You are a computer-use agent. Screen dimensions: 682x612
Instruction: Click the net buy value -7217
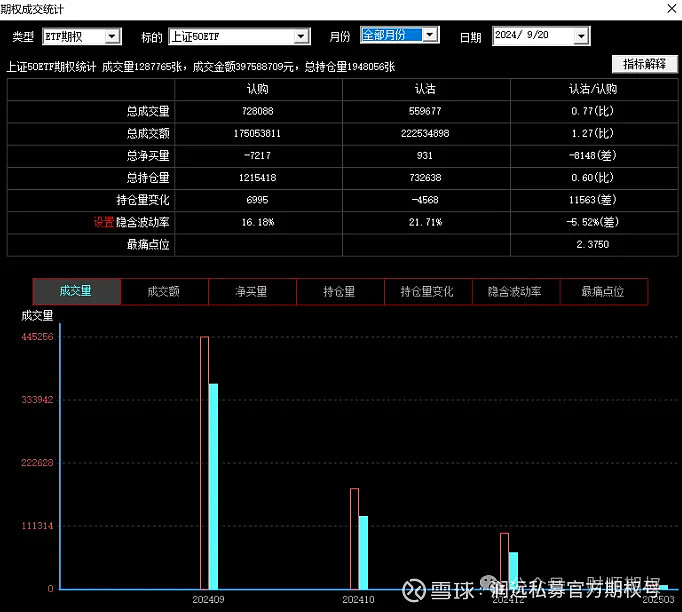click(x=257, y=156)
